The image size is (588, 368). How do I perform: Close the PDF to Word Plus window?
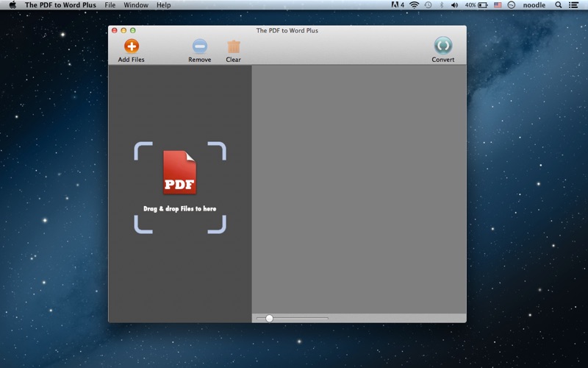[x=115, y=30]
